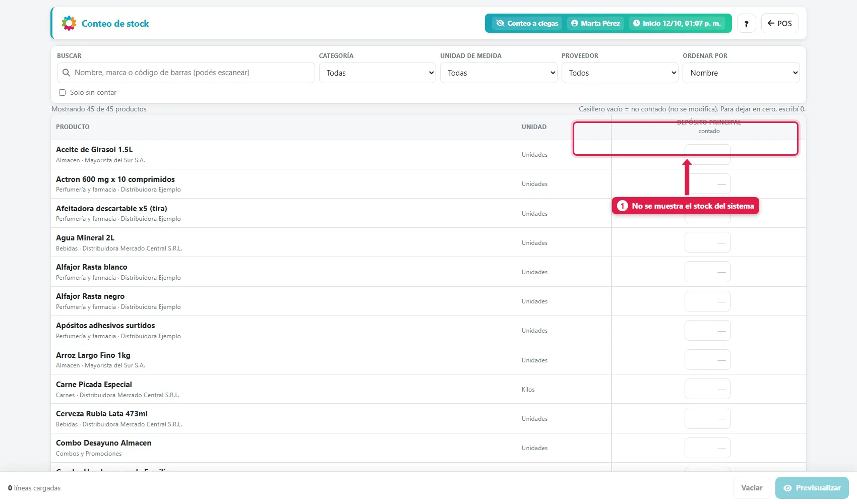
Task: Click count field for Carne Picada Especial
Action: click(708, 389)
